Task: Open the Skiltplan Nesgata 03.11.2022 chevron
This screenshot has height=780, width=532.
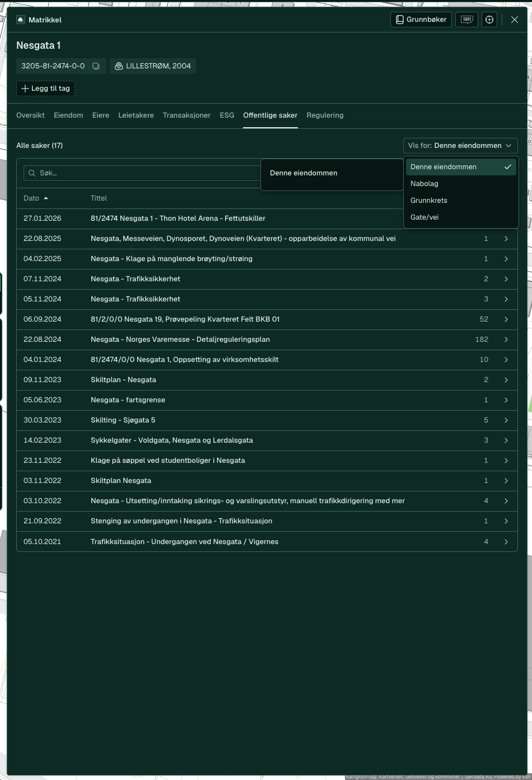Action: pyautogui.click(x=506, y=481)
